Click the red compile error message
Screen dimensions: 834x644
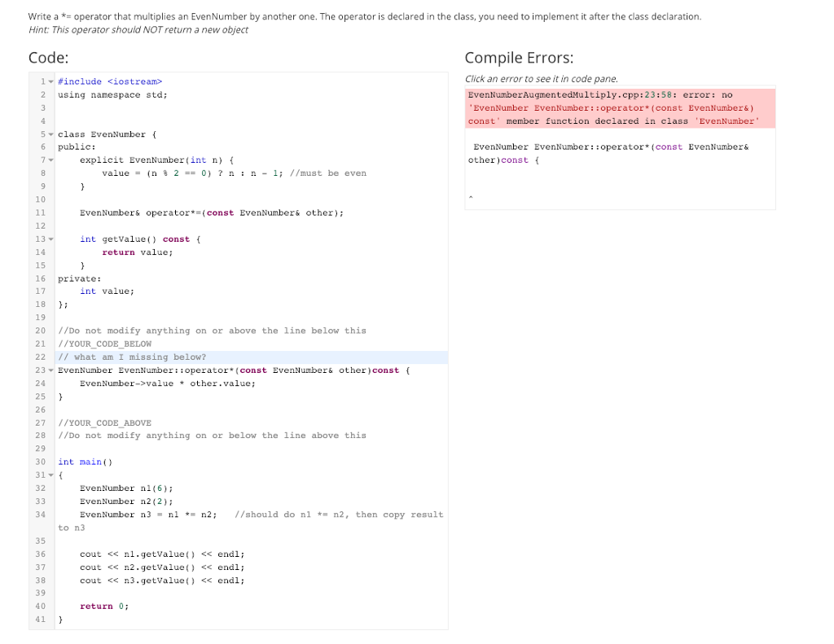[619, 106]
